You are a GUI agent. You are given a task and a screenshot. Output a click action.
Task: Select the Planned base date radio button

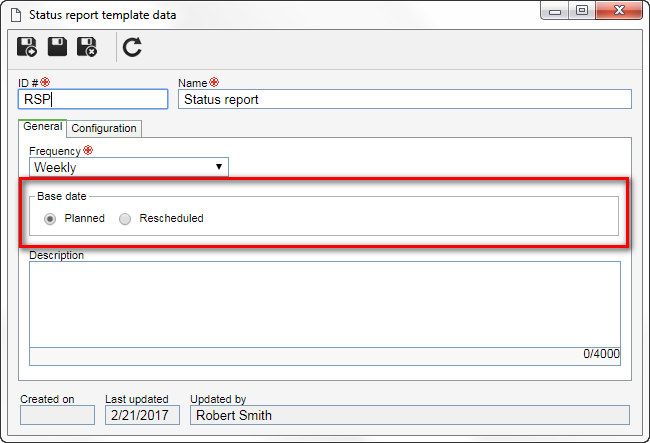[x=50, y=219]
